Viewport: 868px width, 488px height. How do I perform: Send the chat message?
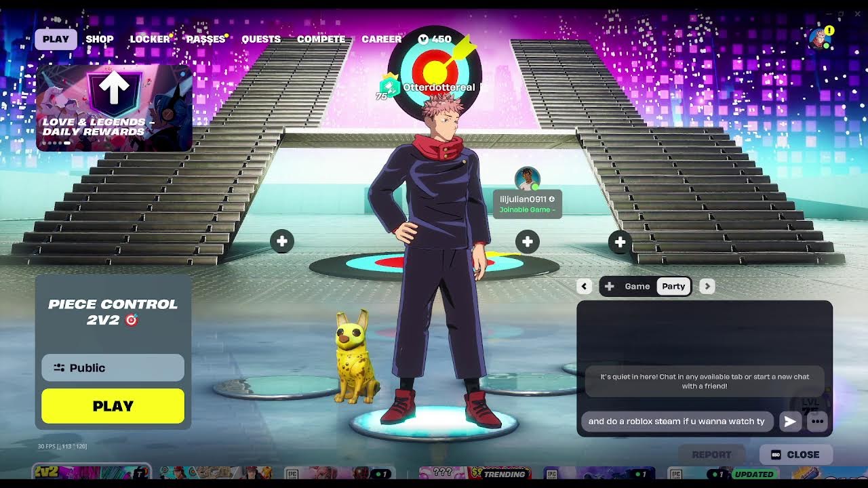click(790, 422)
